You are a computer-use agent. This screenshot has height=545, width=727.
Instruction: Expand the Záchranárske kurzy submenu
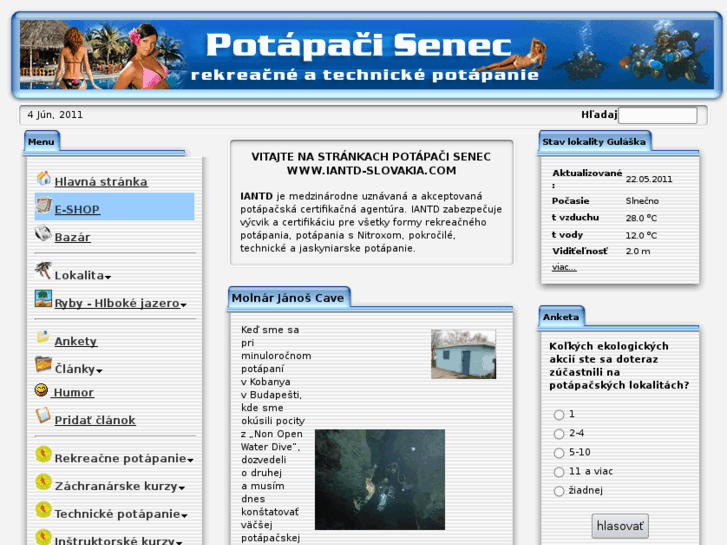pos(182,488)
